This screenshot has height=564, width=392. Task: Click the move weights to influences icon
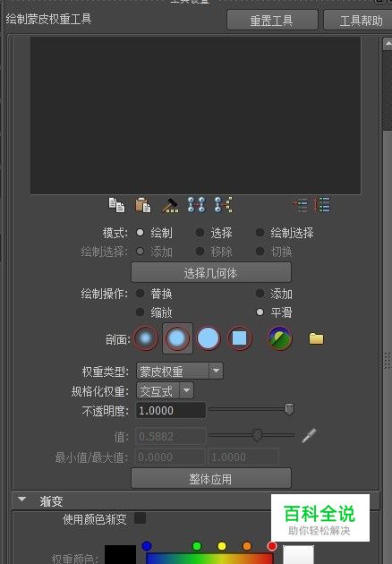click(197, 205)
